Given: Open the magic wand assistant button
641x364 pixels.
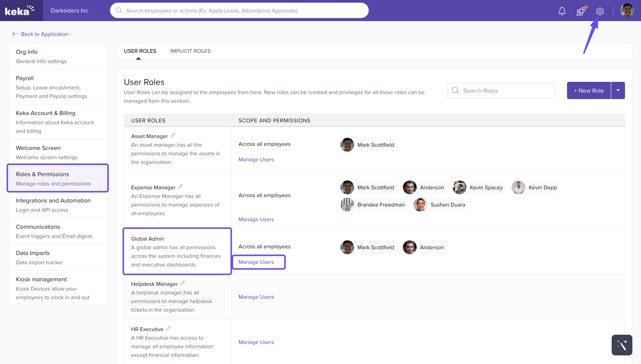Looking at the screenshot, I should pos(622,345).
